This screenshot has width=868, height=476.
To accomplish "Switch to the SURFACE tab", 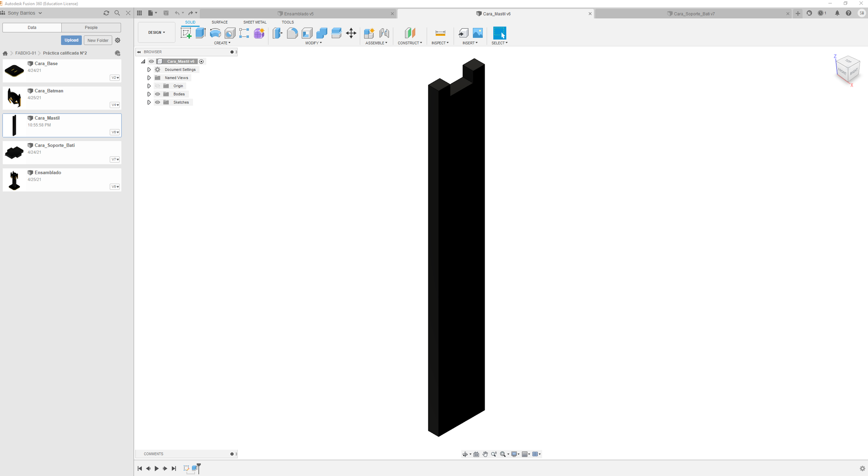I will click(x=220, y=22).
